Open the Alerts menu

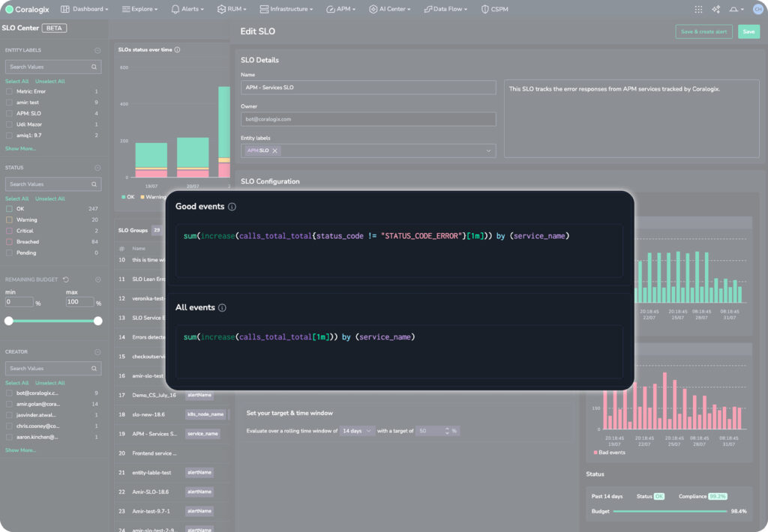coord(187,9)
